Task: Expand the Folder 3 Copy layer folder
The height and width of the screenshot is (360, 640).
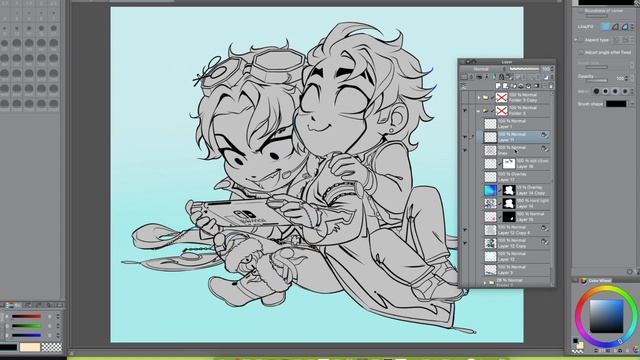Action: (479, 98)
